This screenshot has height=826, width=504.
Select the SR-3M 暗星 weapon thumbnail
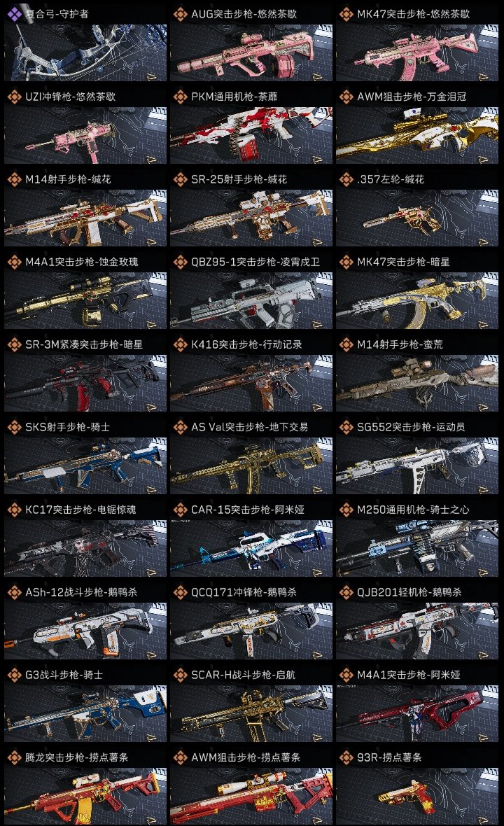(x=85, y=383)
